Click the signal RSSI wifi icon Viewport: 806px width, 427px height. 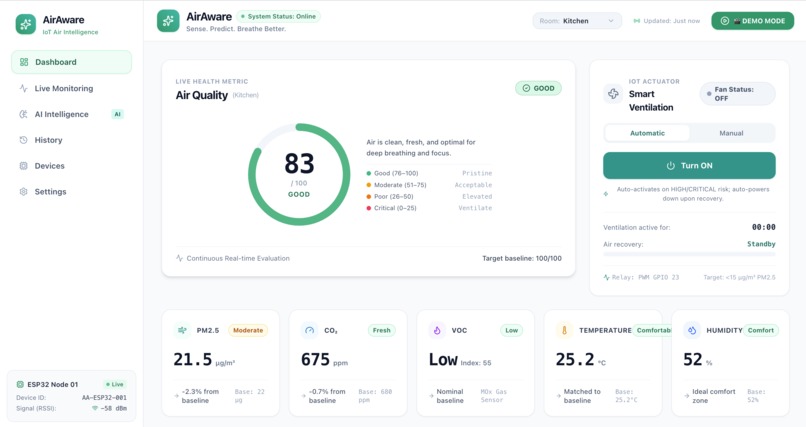coord(95,409)
